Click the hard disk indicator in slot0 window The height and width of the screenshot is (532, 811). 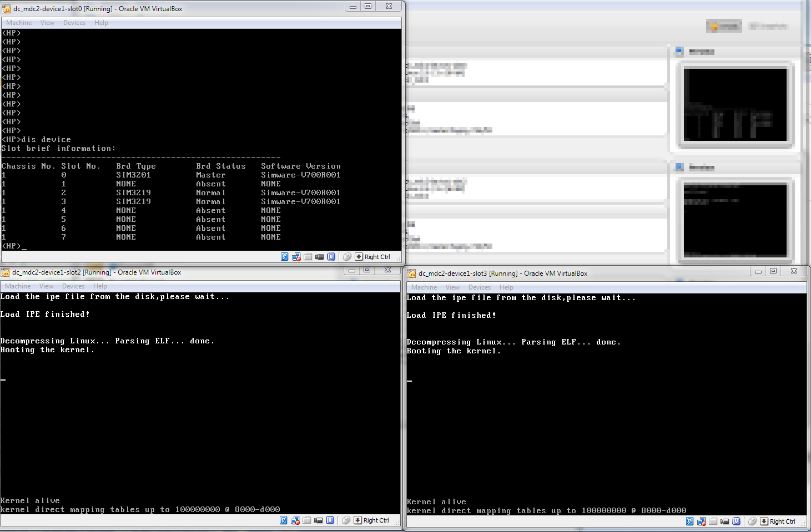pos(285,257)
